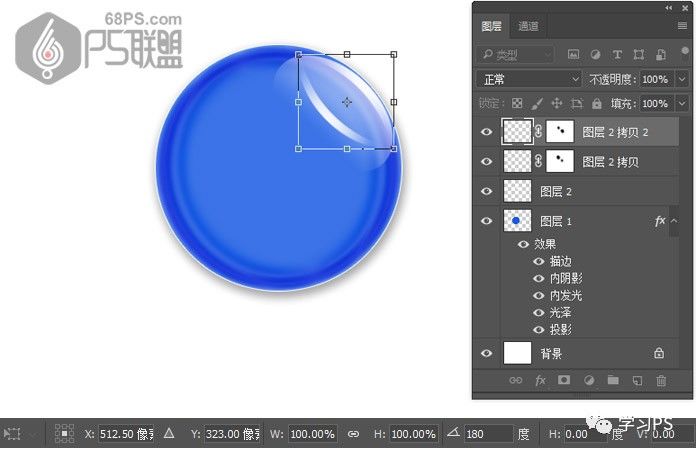Open the 不透明度 opacity dropdown arrow
Viewport: 696px width, 455px height.
682,79
